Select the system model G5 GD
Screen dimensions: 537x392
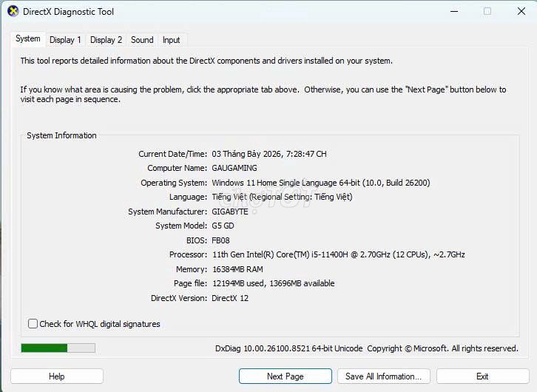click(223, 226)
